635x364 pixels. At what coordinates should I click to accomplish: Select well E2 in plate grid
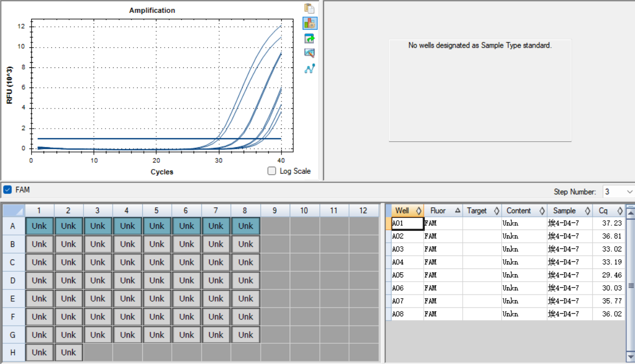pyautogui.click(x=69, y=299)
